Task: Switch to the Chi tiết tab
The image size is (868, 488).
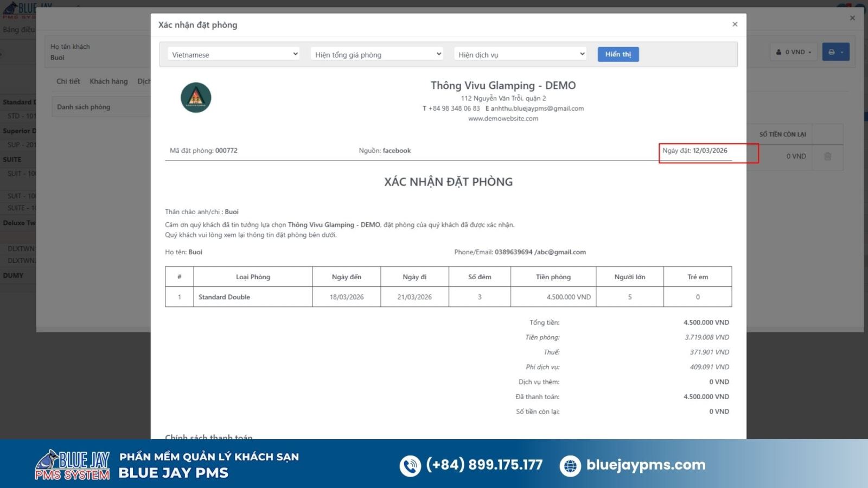Action: click(x=67, y=81)
